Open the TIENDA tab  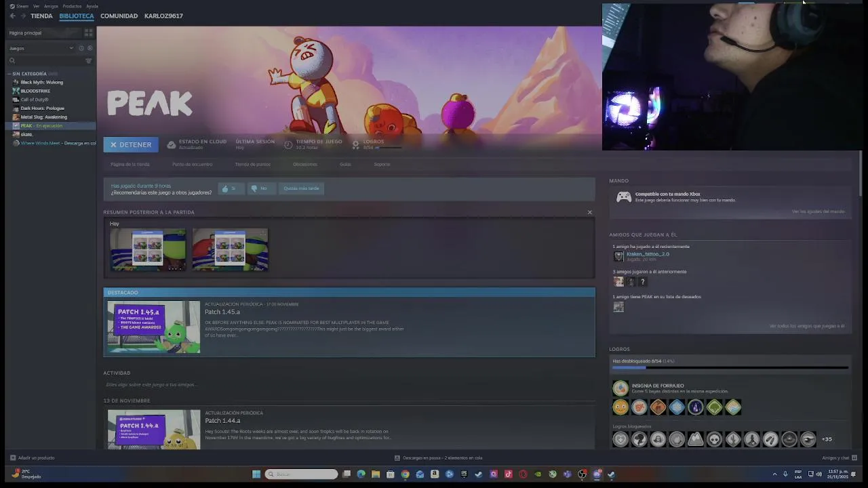point(41,16)
